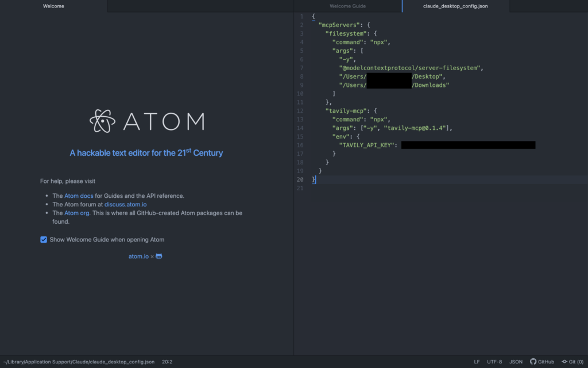Image resolution: width=588 pixels, height=368 pixels.
Task: Visit the discuss.atom.io forum link
Action: 126,204
